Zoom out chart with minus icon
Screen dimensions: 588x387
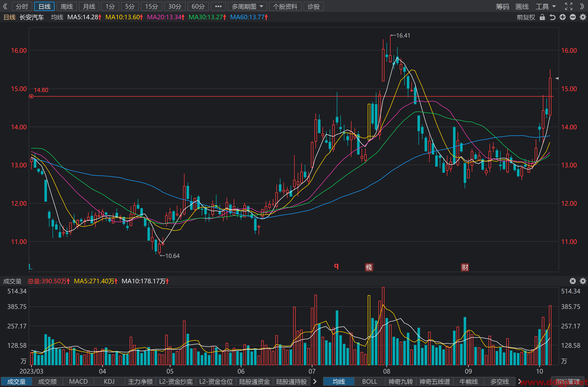click(573, 17)
